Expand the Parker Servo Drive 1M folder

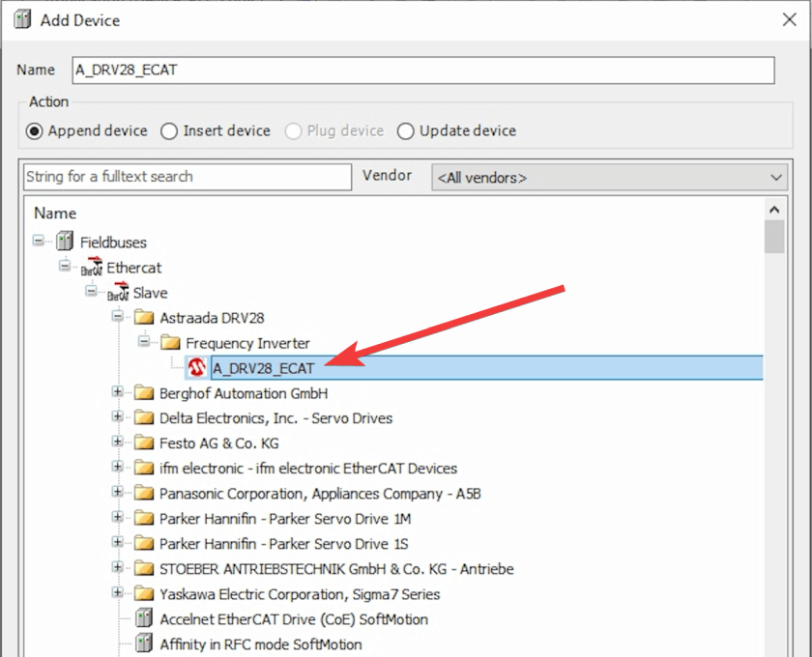(118, 517)
